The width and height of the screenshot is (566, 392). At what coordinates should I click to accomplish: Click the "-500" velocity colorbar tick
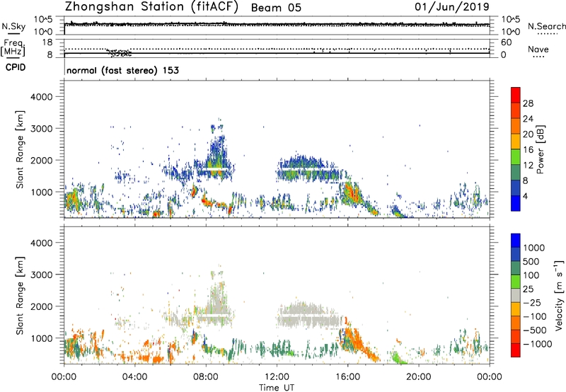pos(534,330)
